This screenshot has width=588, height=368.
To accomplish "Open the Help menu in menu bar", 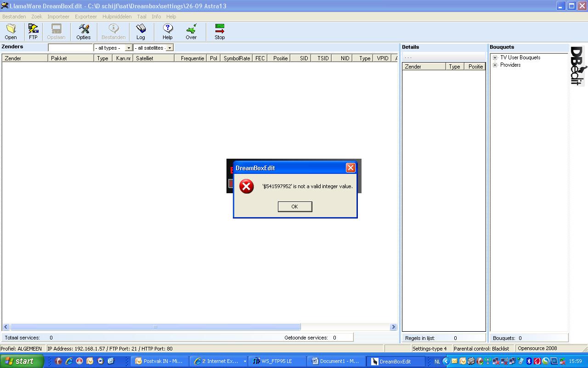I will coord(171,17).
